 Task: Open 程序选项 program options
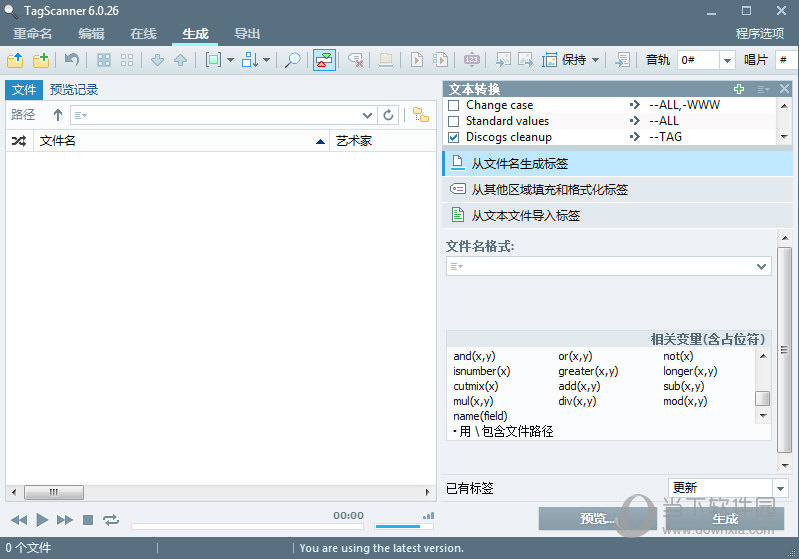click(760, 34)
